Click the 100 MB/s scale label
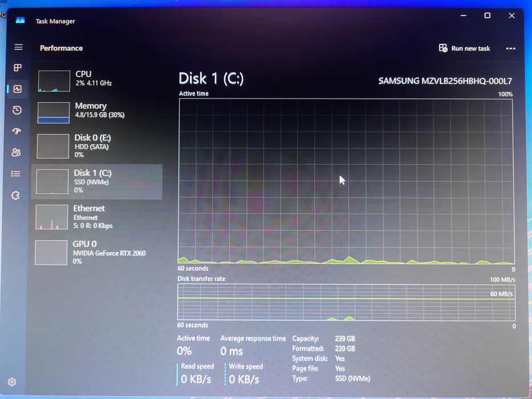This screenshot has height=399, width=532. click(x=502, y=279)
